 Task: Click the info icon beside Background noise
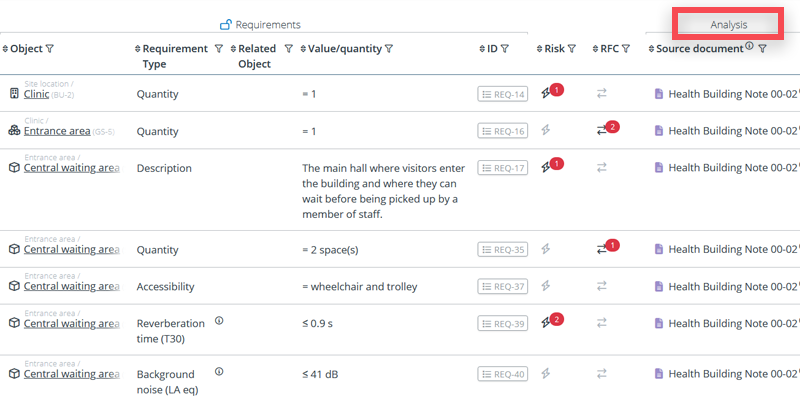[219, 371]
